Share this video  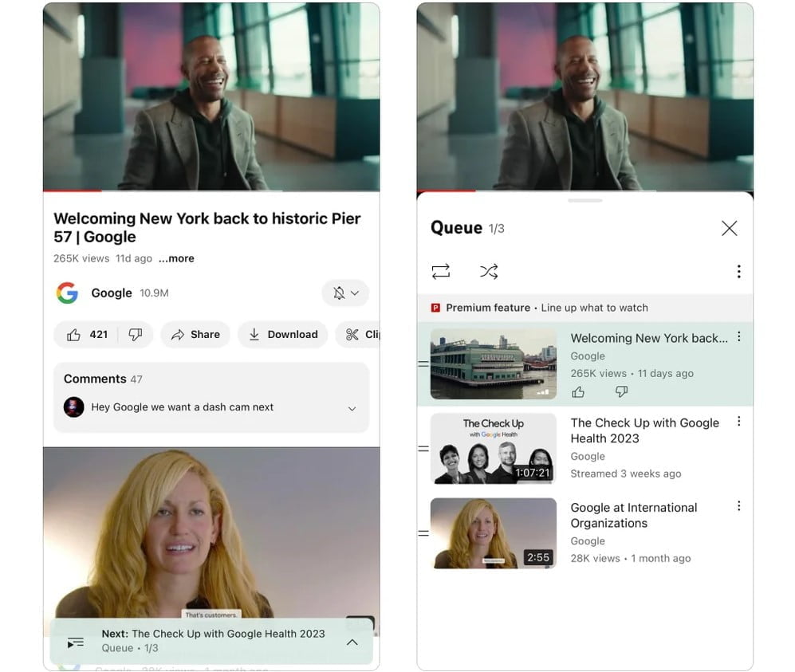pyautogui.click(x=195, y=335)
